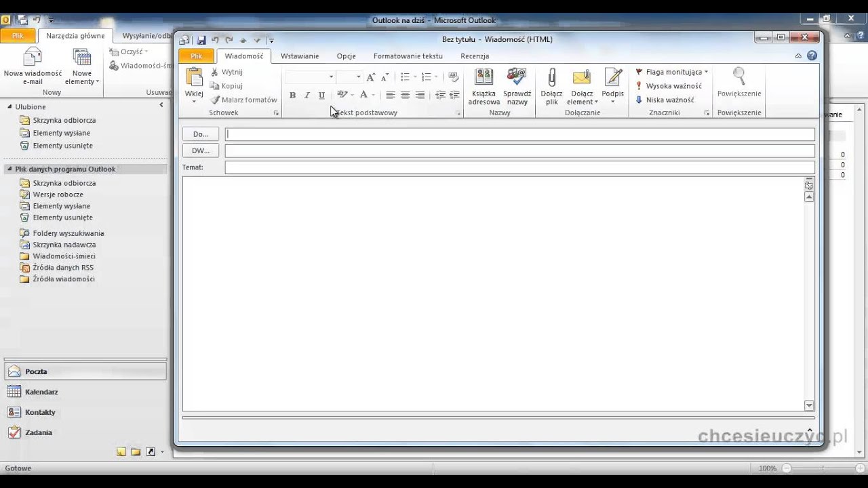Open Podpis signature dropdown
This screenshot has height=488, width=868.
tap(612, 86)
